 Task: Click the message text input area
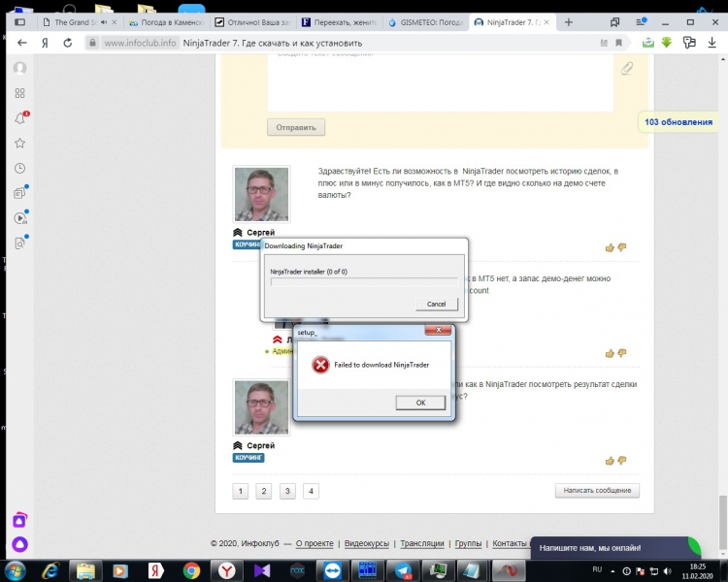click(440, 82)
